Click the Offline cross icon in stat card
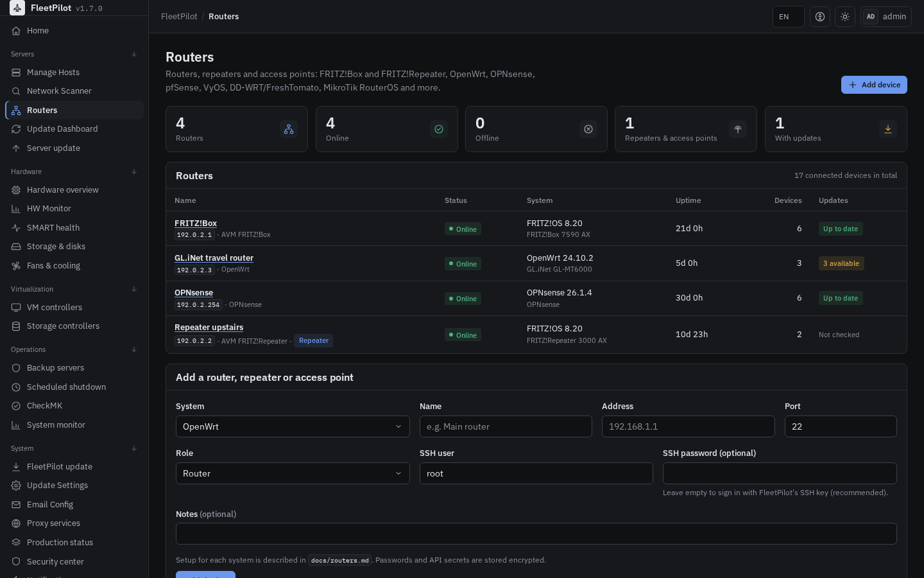The height and width of the screenshot is (578, 924). (x=588, y=129)
